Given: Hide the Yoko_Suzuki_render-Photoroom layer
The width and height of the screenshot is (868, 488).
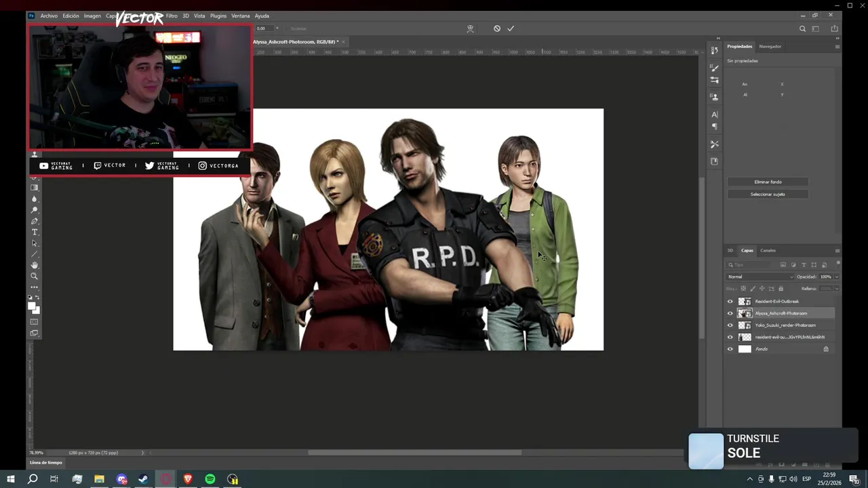Looking at the screenshot, I should pos(730,325).
